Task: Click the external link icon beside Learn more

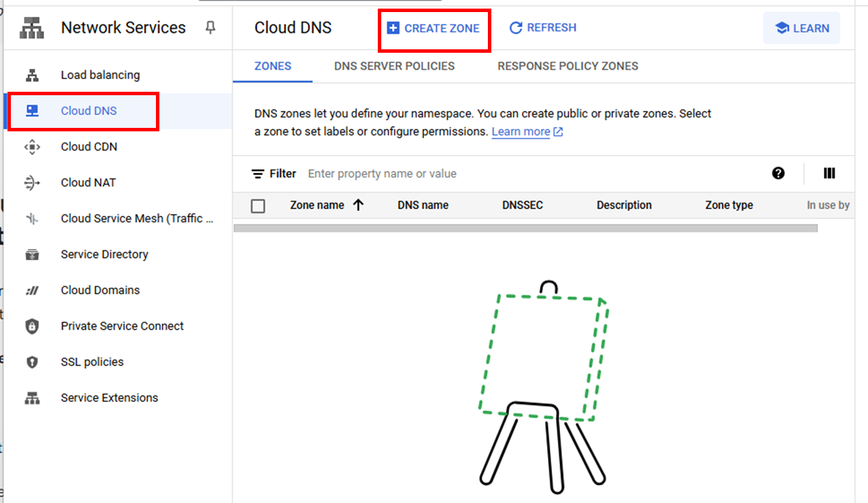Action: 558,132
